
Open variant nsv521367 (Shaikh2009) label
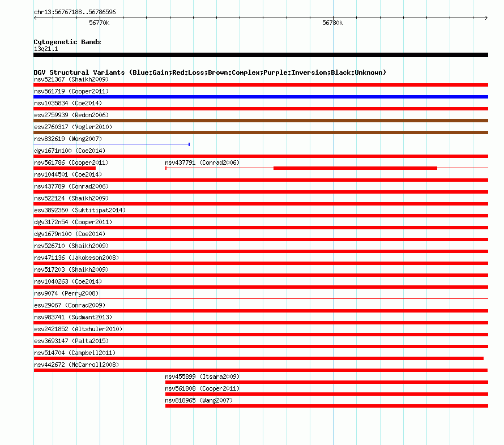coord(71,79)
